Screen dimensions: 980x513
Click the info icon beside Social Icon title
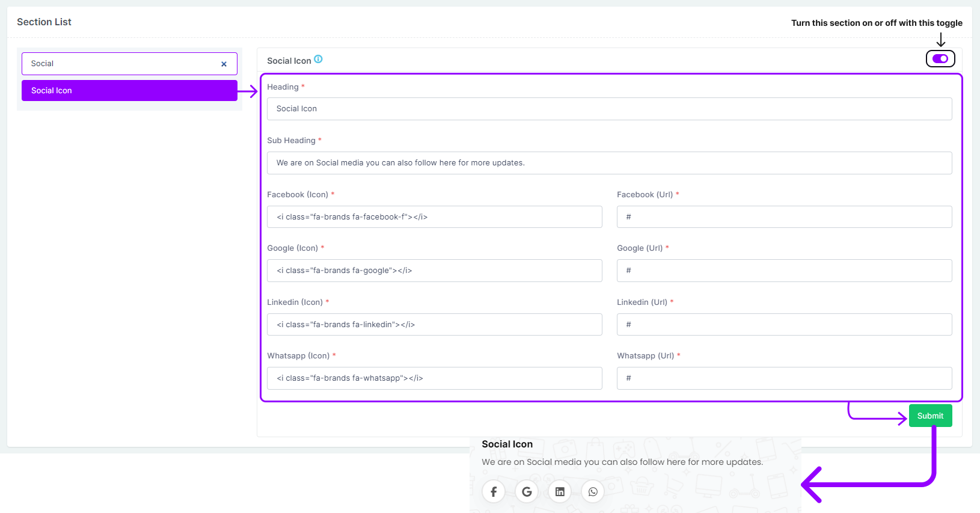coord(318,59)
